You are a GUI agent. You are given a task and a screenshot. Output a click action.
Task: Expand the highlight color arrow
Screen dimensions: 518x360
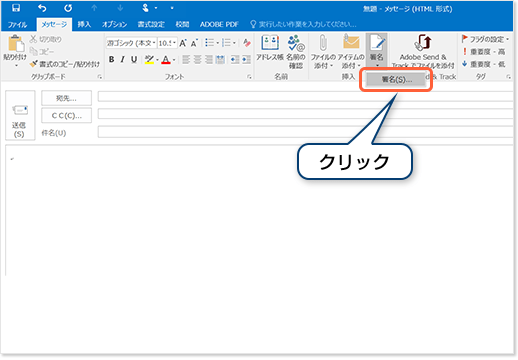tap(157, 60)
